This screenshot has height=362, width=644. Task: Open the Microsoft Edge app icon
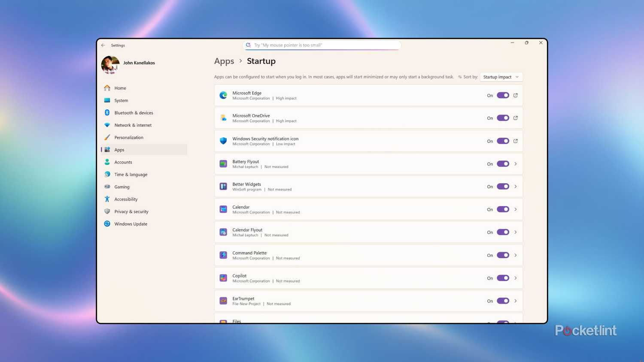click(223, 95)
